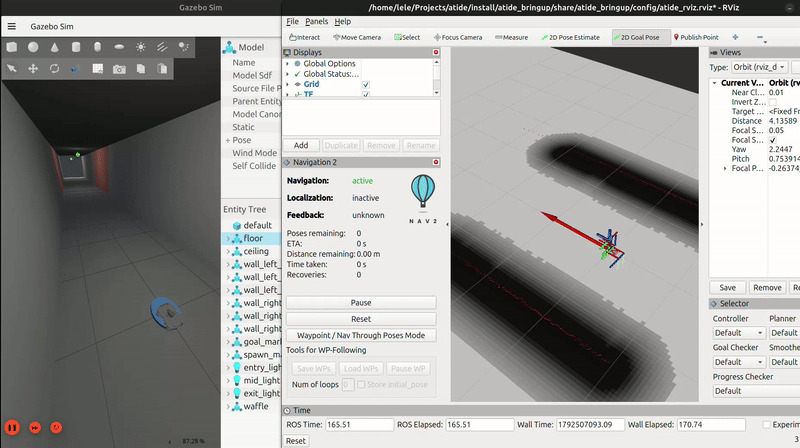The height and width of the screenshot is (448, 800).
Task: Pause the Gazebo simulation
Action: (12, 427)
